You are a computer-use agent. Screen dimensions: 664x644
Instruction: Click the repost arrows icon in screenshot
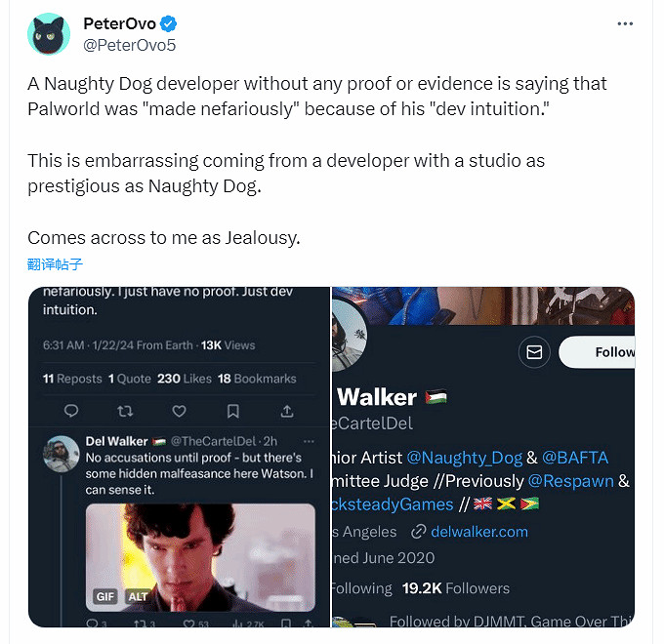(x=124, y=411)
